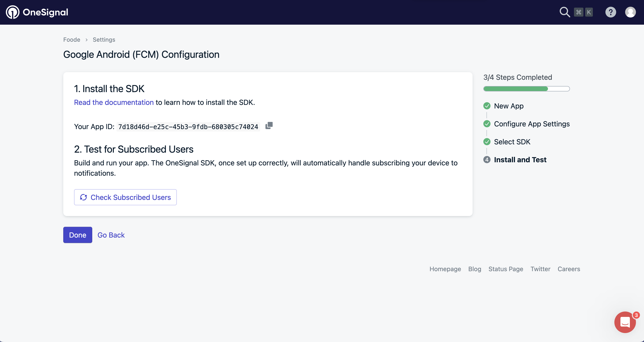Click green checkmark next to New App

(487, 106)
